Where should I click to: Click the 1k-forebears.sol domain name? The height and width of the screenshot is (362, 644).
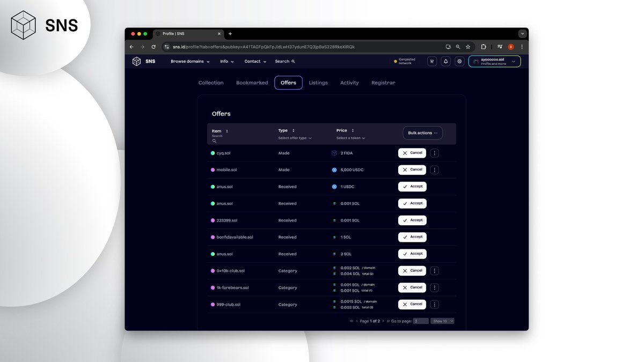point(232,287)
